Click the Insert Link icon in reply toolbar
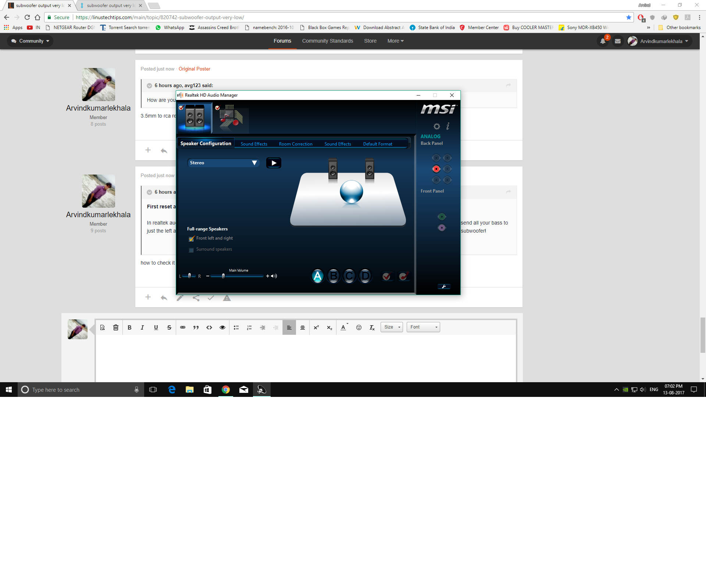 (183, 327)
